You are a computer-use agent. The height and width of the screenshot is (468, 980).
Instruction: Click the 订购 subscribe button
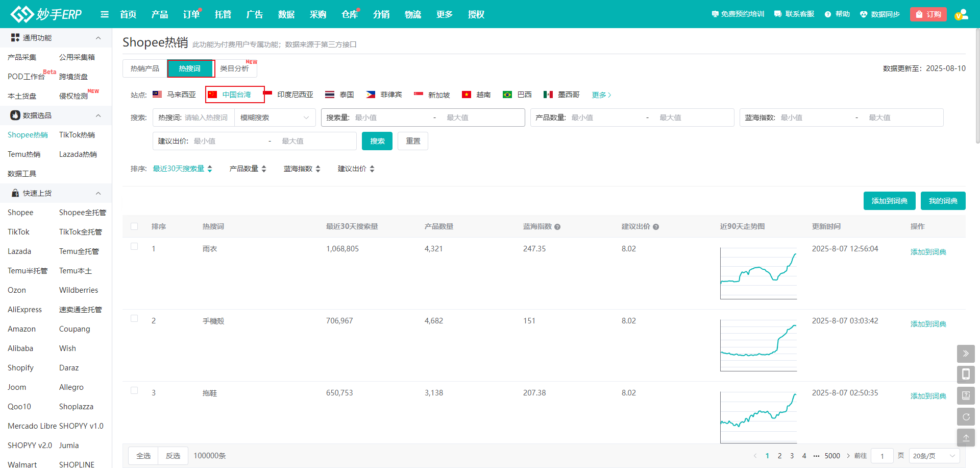point(928,14)
